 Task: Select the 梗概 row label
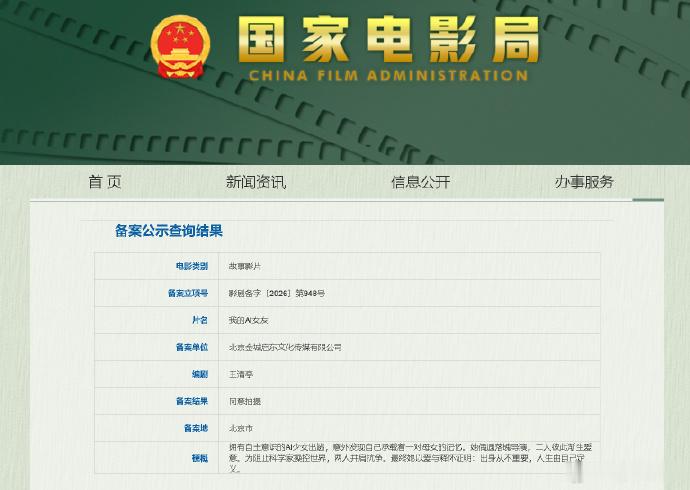[x=199, y=458]
